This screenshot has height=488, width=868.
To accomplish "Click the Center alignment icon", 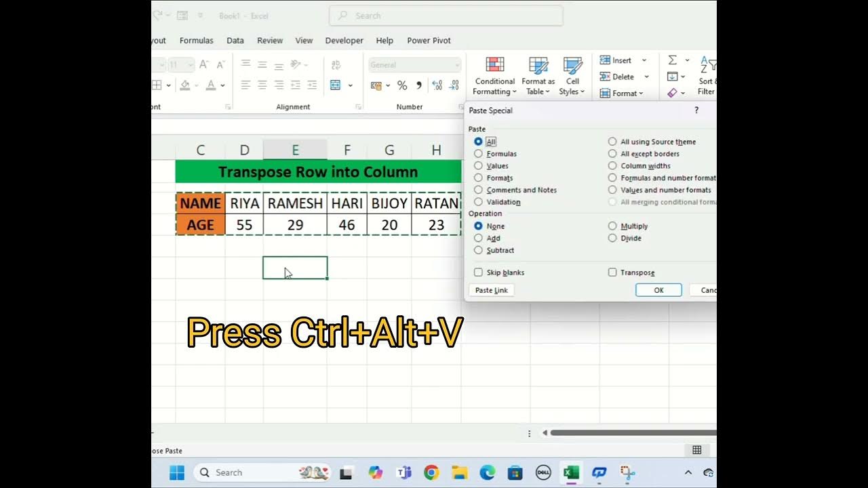I will pyautogui.click(x=262, y=85).
